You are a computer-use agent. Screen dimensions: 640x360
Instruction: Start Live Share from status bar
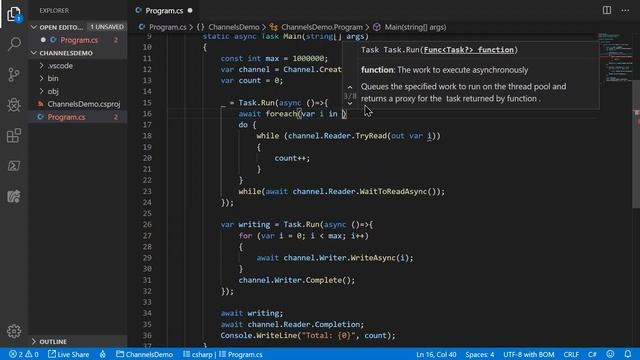point(69,354)
